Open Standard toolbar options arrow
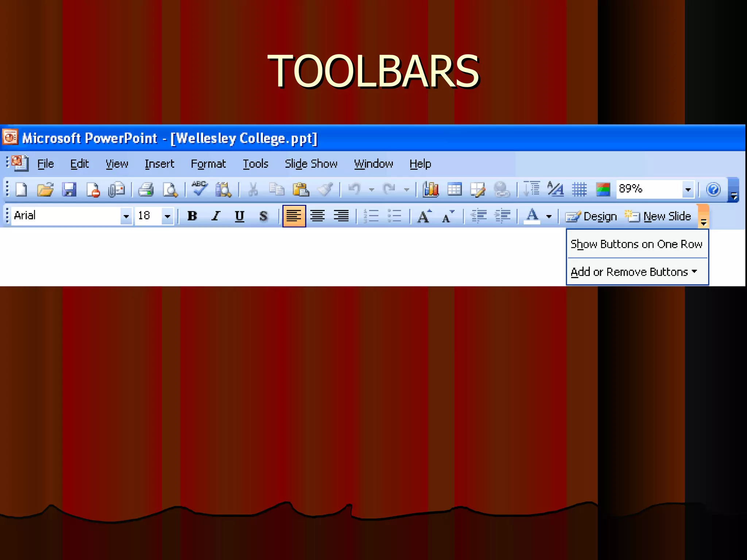747x560 pixels. coord(734,190)
